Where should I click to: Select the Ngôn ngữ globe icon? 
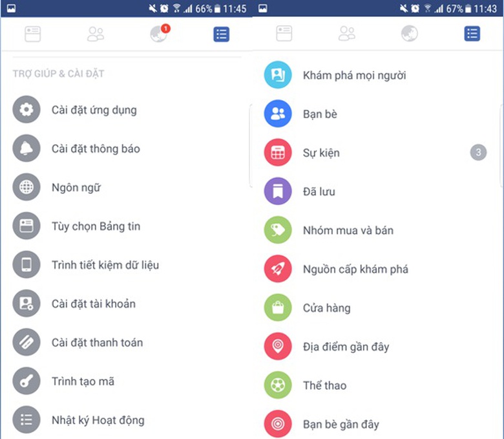(26, 187)
